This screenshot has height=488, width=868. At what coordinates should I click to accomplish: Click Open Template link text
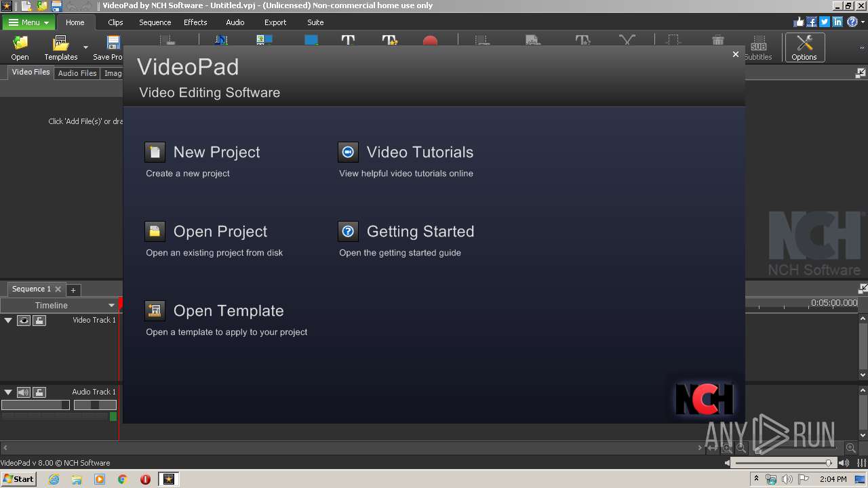229,310
